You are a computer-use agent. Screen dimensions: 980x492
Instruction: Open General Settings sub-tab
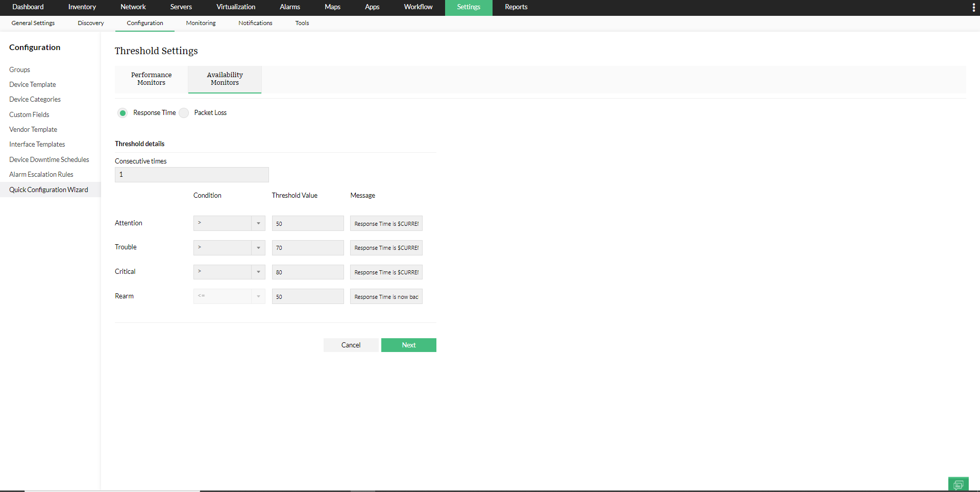pyautogui.click(x=33, y=24)
